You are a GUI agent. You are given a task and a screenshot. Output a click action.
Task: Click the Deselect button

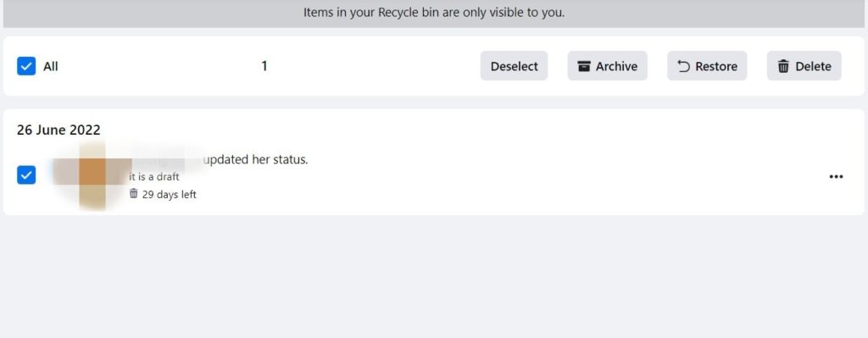click(514, 66)
